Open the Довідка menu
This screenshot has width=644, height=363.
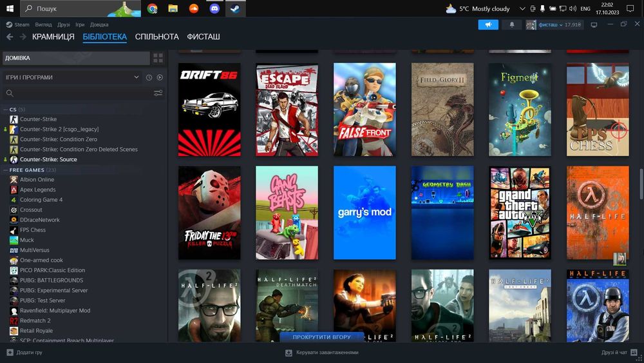coord(99,25)
